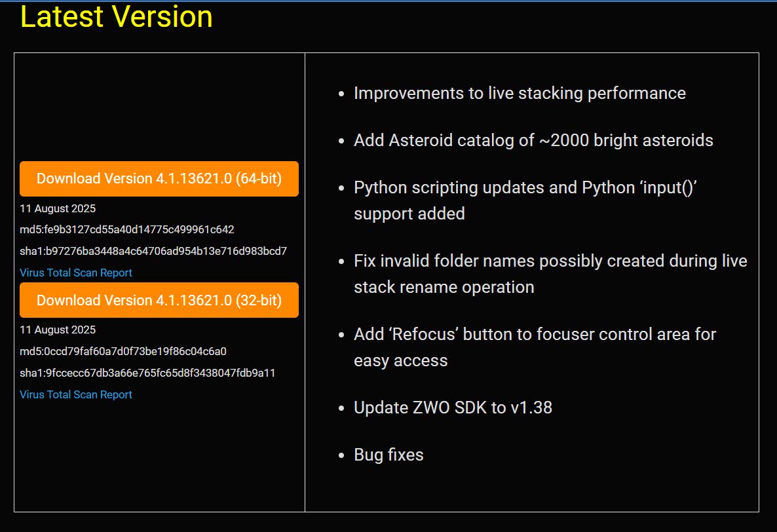Click the 11 August 2025 date under 32-bit download
The height and width of the screenshot is (532, 777).
pos(58,330)
